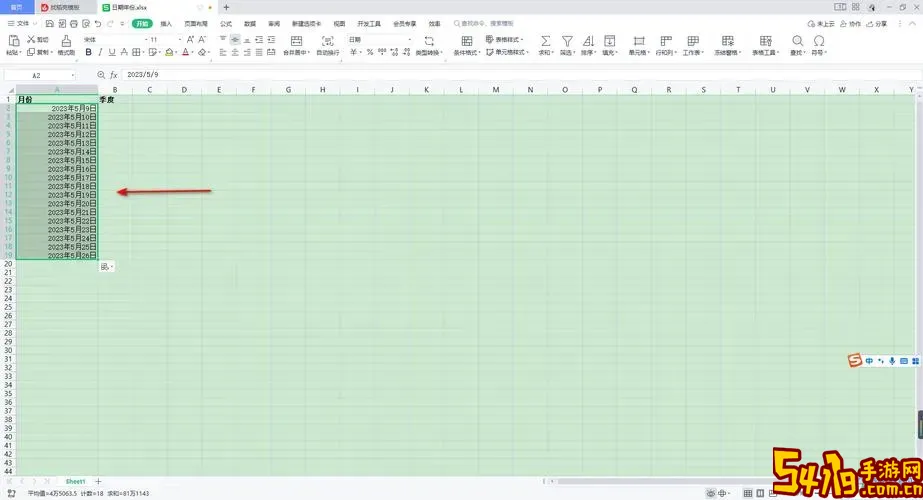Click the Freeze Panes icon
923x500 pixels.
coord(728,41)
